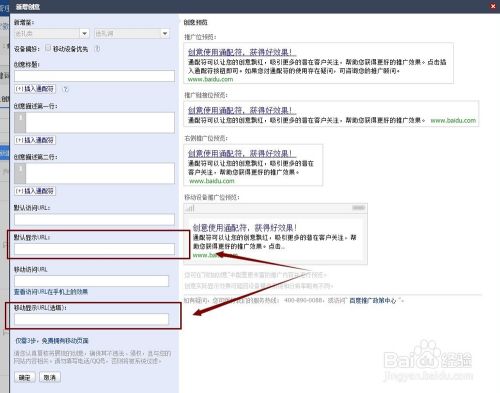Click the 创意标题 title input field
Viewport: 500px width, 393px height.
[94, 76]
